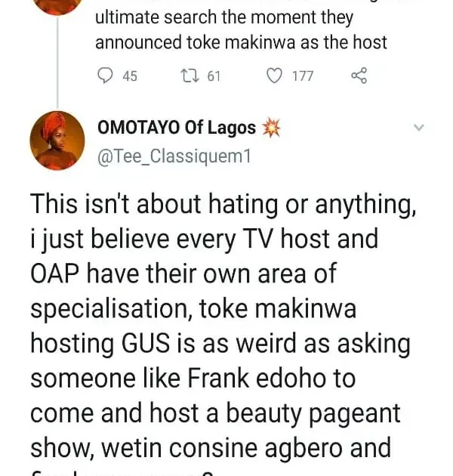The width and height of the screenshot is (453, 476).
Task: Visit the @Tee_Classiquem1 handle
Action: coord(173,156)
